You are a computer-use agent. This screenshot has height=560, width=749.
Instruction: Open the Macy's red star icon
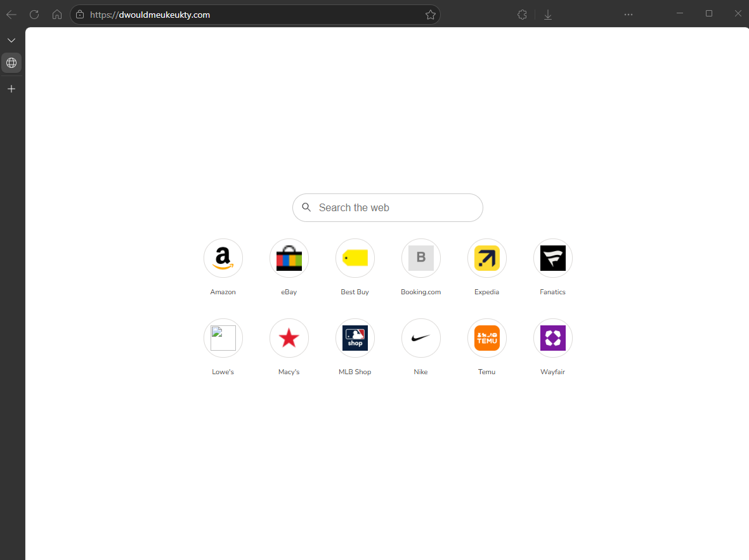tap(289, 338)
